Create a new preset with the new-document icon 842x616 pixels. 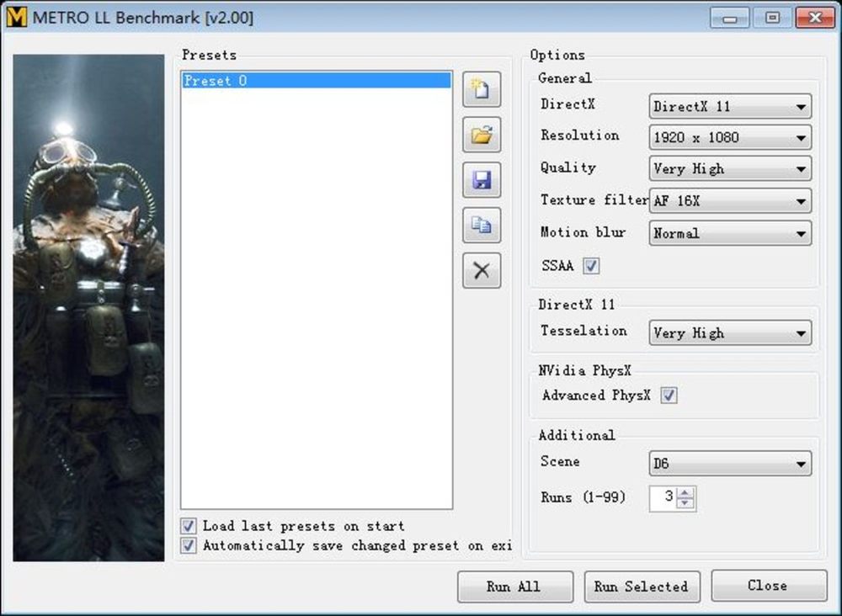coord(482,89)
